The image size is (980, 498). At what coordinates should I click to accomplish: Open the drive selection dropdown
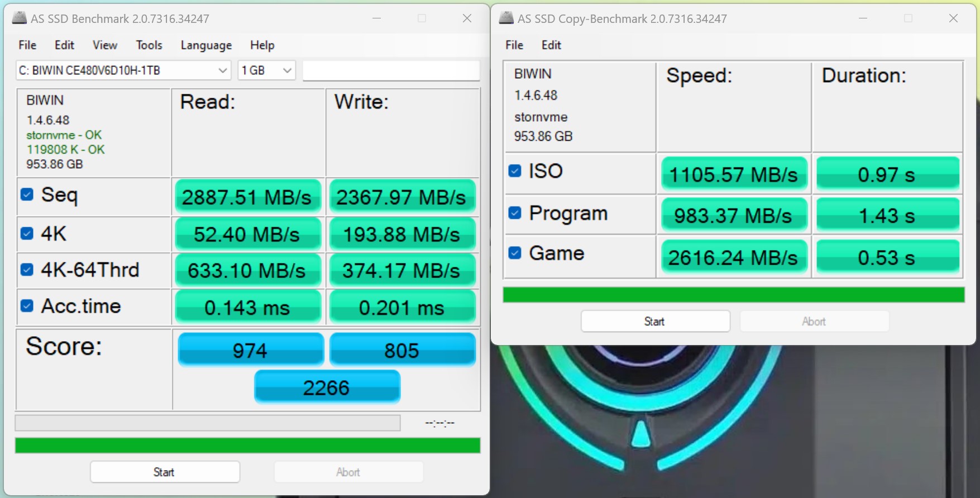pos(123,70)
